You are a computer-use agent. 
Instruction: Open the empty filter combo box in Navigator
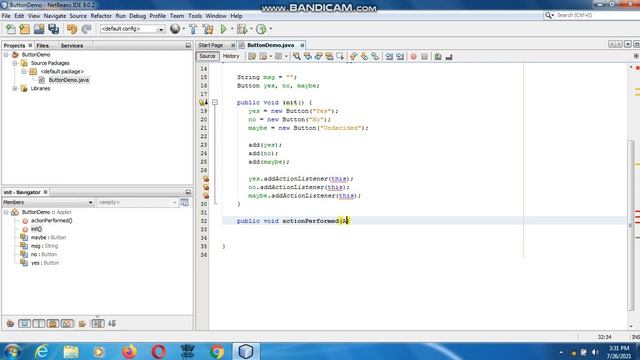click(137, 202)
